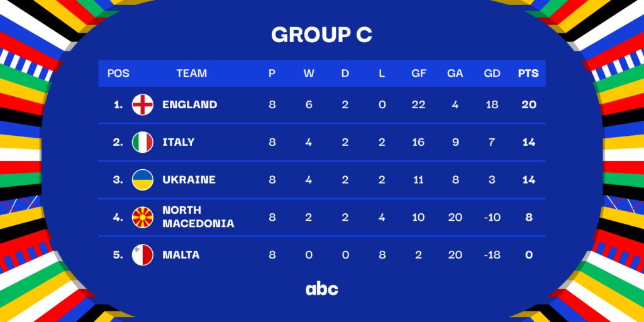Image resolution: width=644 pixels, height=322 pixels.
Task: Click Malta's -18 goal difference value
Action: pos(492,255)
